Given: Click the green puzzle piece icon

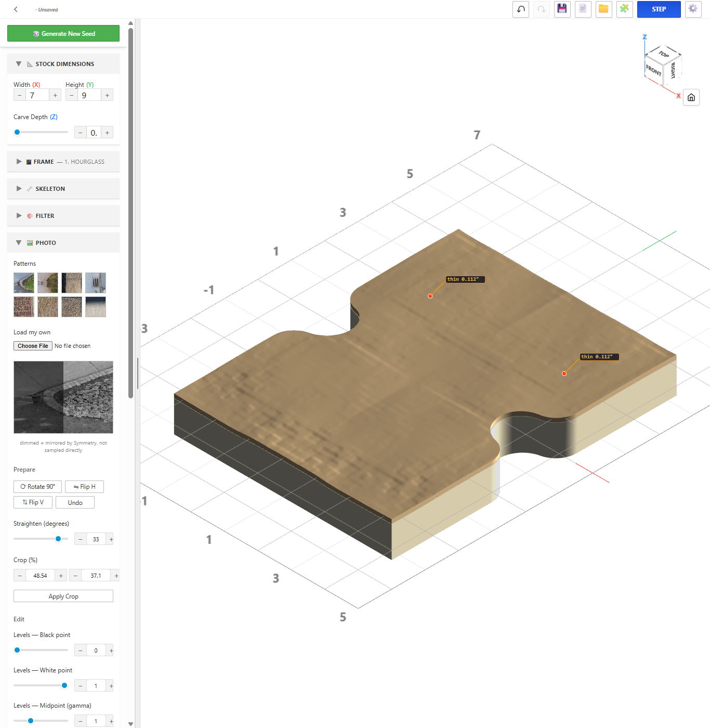Looking at the screenshot, I should click(x=625, y=9).
